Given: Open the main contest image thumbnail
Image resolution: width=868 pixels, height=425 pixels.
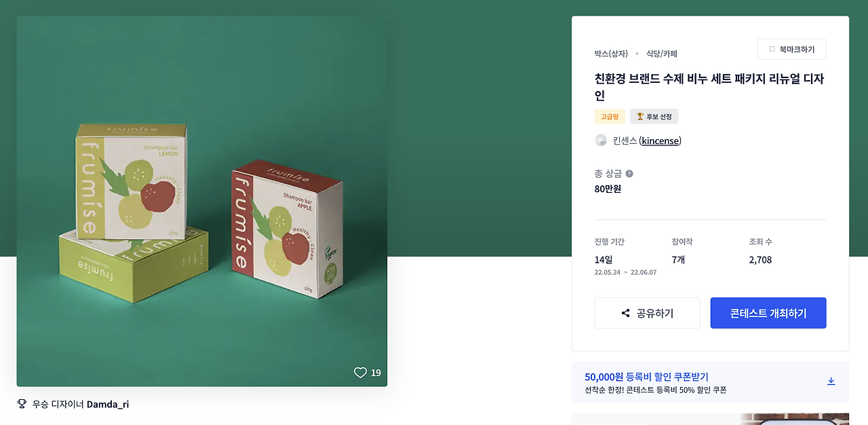Looking at the screenshot, I should (x=202, y=202).
